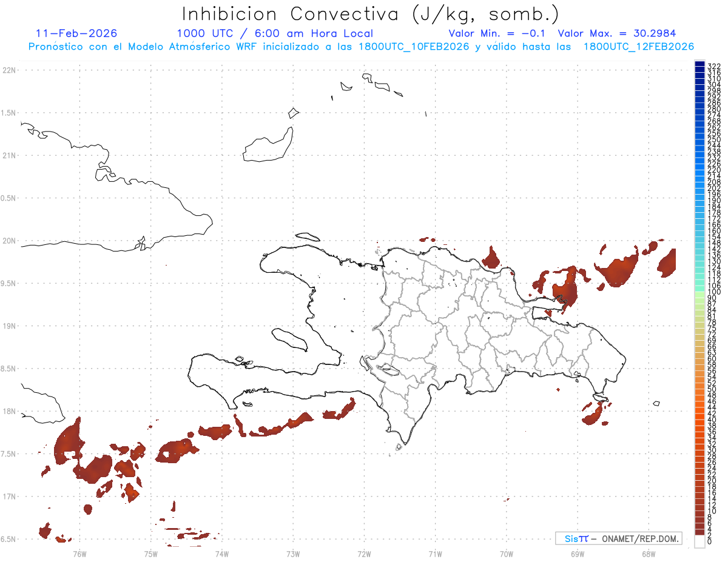
Task: Click the 'ONAMET/REP.DOM.' credit box
Action: click(x=618, y=538)
